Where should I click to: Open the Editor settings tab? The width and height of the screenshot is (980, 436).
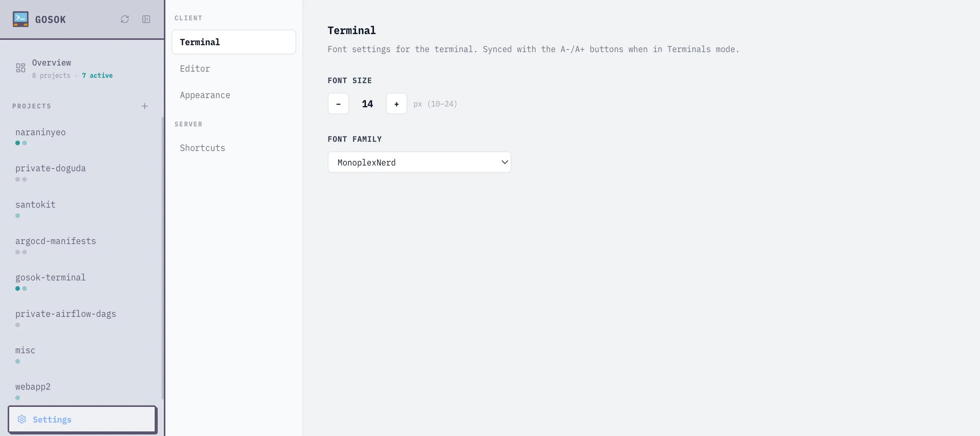point(195,69)
